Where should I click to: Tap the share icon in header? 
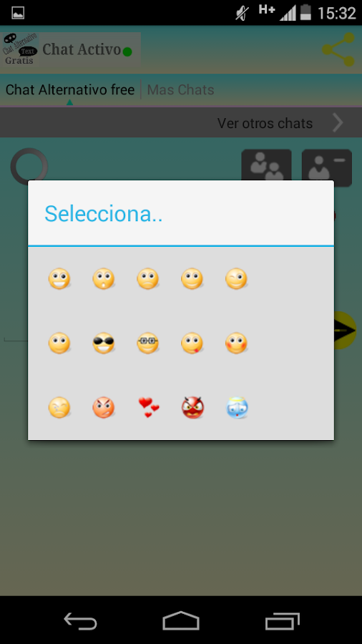(x=338, y=49)
